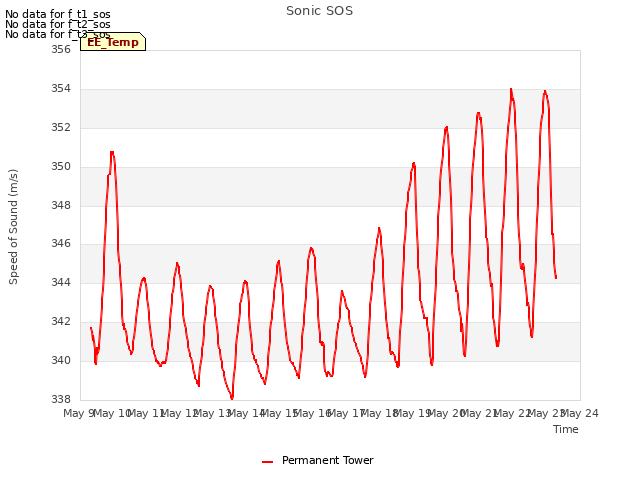Image resolution: width=640 pixels, height=480 pixels.
Task: Click the EE_Temp annotation label
Action: coord(113,42)
